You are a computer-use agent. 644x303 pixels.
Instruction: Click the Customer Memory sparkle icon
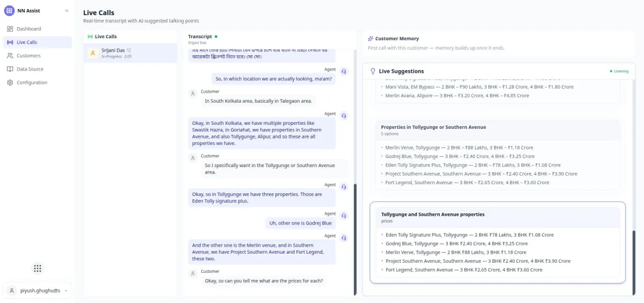(371, 39)
